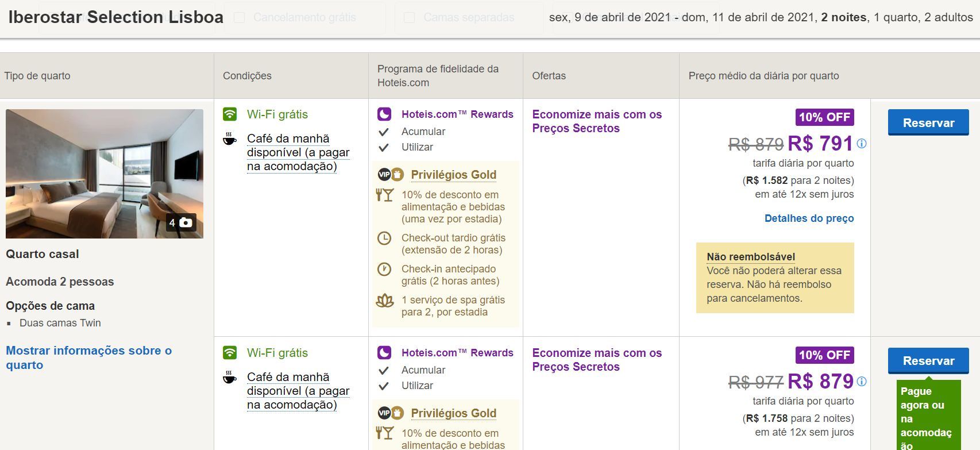
Task: Click the Wi-Fi icon in first room offer
Action: [x=230, y=114]
